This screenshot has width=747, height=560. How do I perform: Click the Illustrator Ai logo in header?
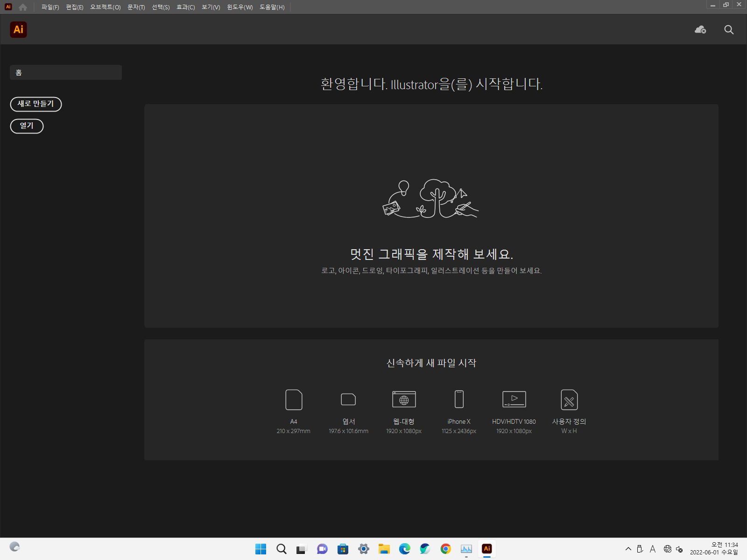tap(18, 29)
